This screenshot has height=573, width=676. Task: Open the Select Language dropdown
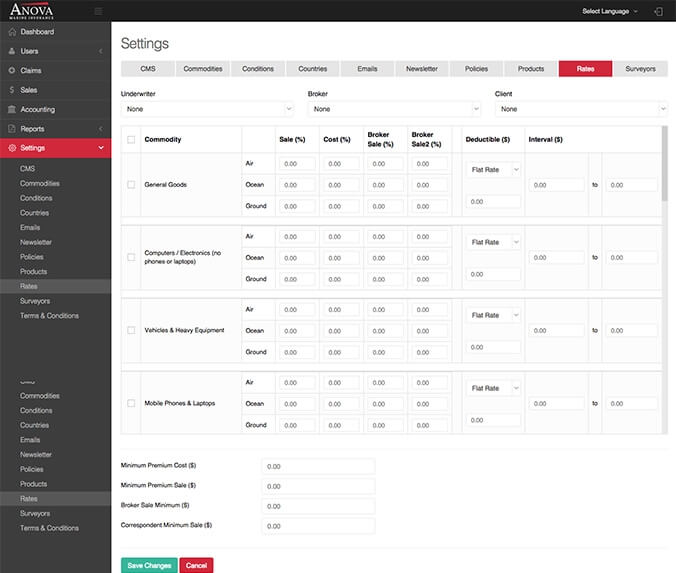pyautogui.click(x=610, y=11)
